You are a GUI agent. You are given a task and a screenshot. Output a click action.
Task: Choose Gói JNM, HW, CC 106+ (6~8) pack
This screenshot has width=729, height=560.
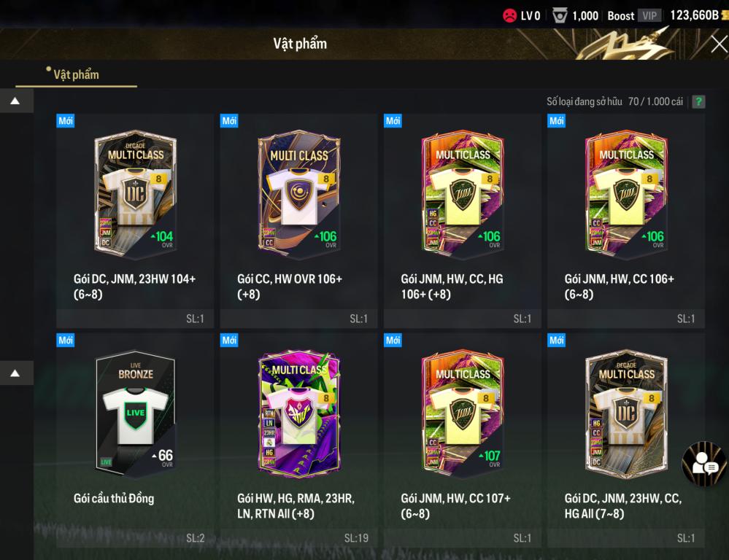(626, 221)
